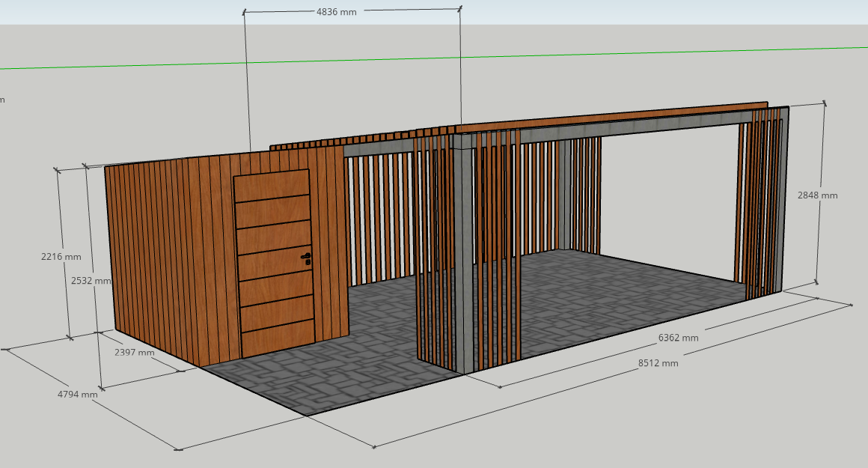Select the grey front corner column
This screenshot has height=468, width=868.
tap(464, 255)
